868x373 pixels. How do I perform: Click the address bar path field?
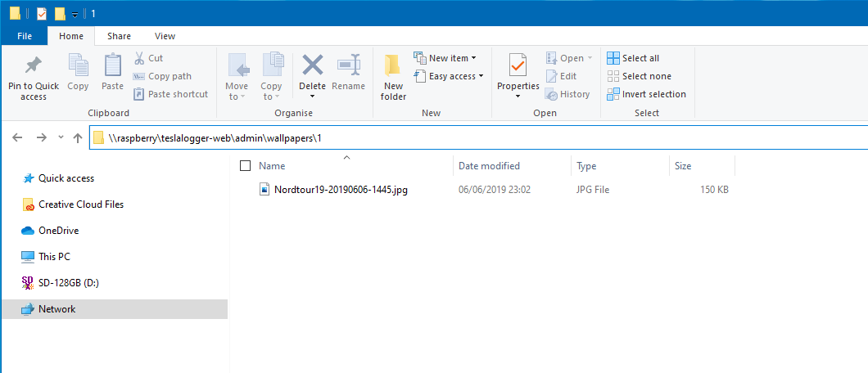(491, 138)
